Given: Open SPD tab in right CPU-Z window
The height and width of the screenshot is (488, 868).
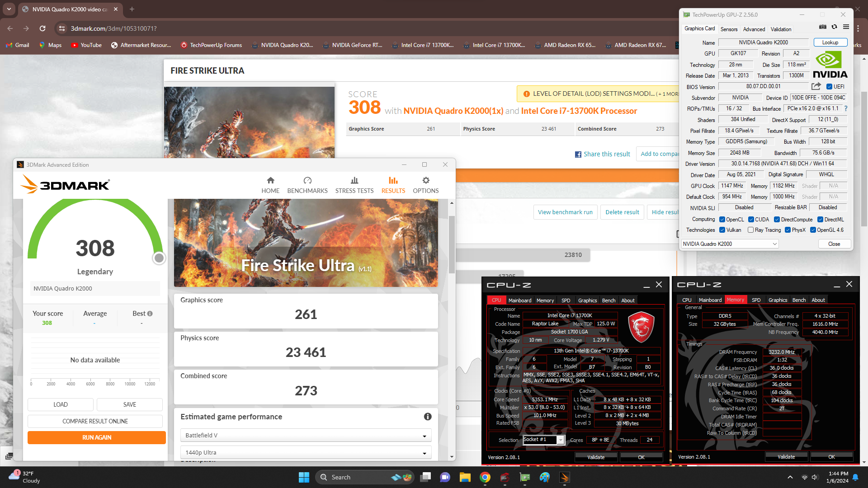Looking at the screenshot, I should pos(756,300).
